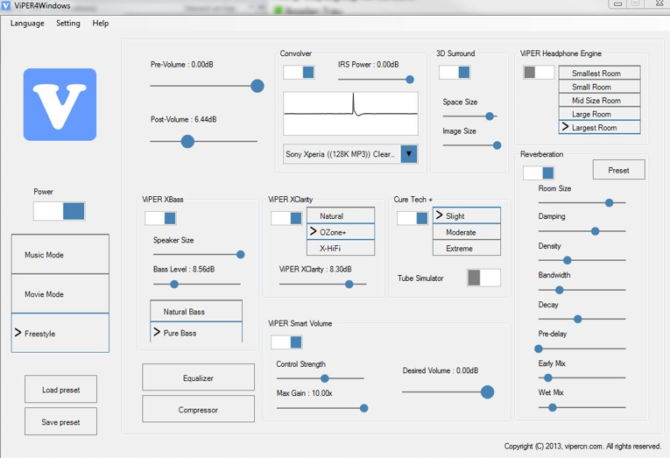
Task: Enable the Tube Simulator switch
Action: 484,278
